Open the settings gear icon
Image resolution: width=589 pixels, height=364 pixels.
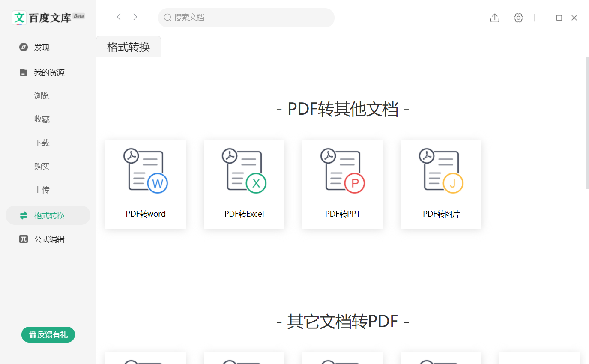[519, 18]
